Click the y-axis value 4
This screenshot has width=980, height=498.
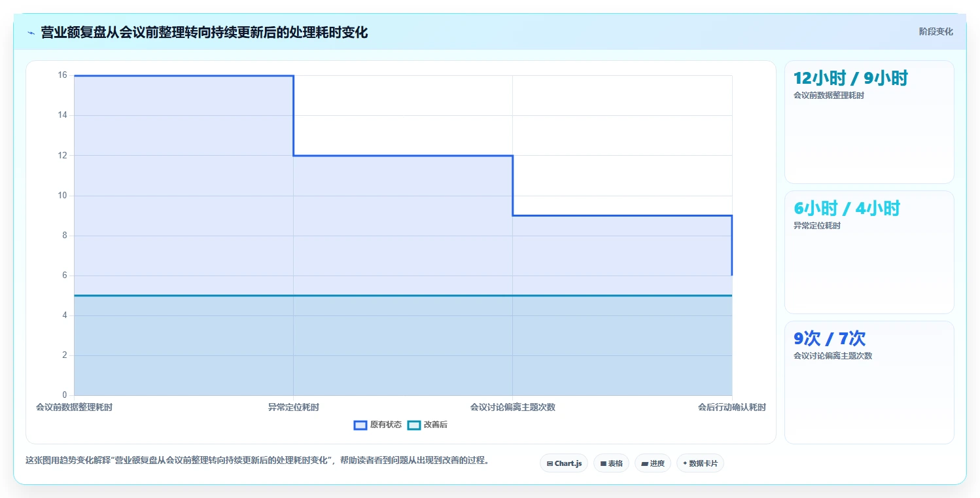coord(65,315)
